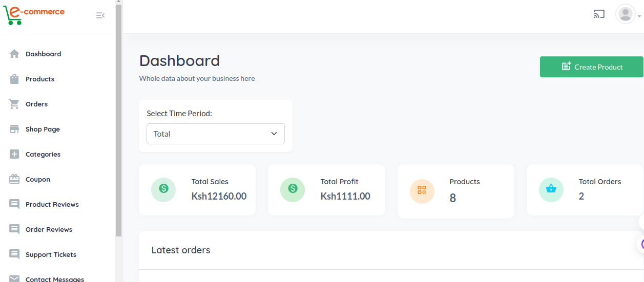Click the arrow next to the profile picture
644x282 pixels.
[x=639, y=16]
